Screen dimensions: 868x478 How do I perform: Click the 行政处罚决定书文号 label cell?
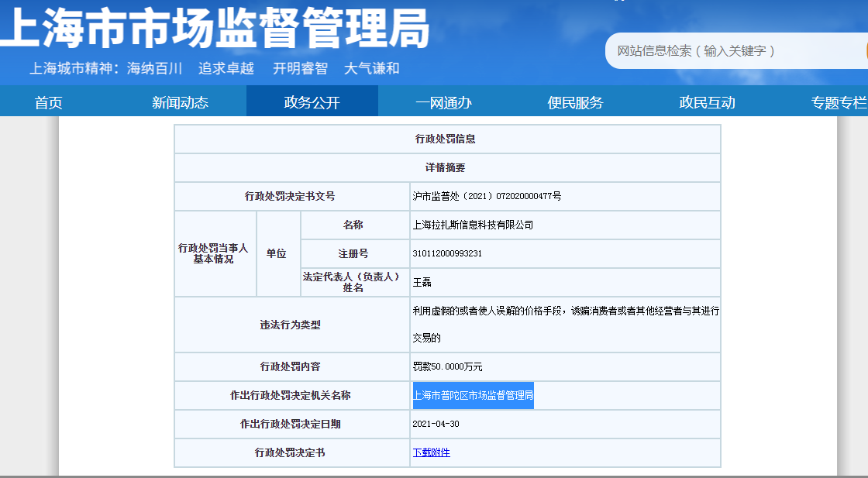click(x=292, y=197)
